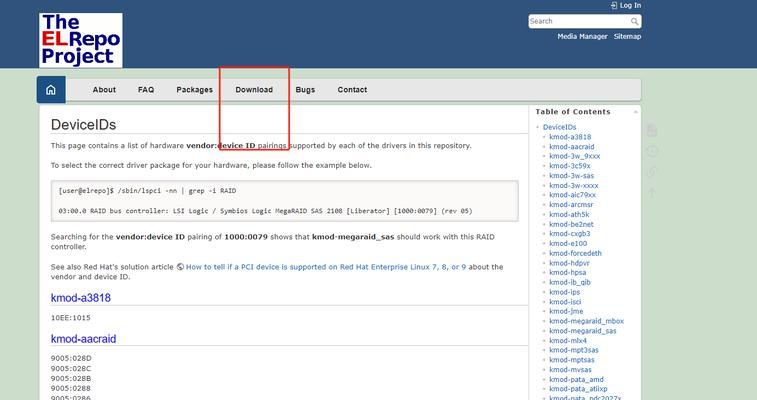Jump to kmod-cxgb3 in Table of Contents
Screen dimensions: 757x400
point(570,234)
